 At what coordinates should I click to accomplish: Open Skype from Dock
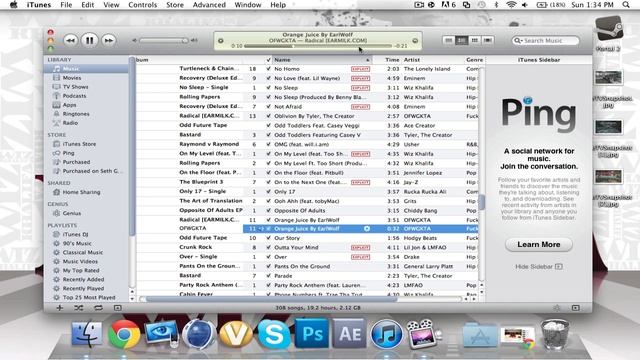click(274, 334)
